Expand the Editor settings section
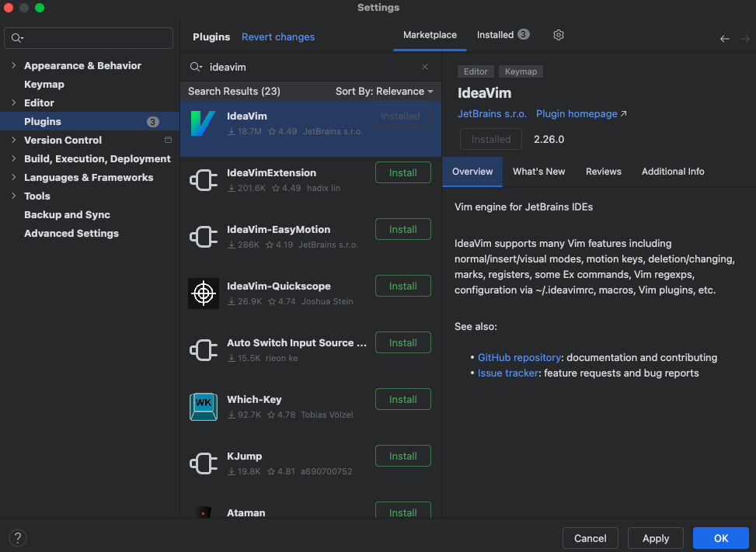 pyautogui.click(x=13, y=102)
